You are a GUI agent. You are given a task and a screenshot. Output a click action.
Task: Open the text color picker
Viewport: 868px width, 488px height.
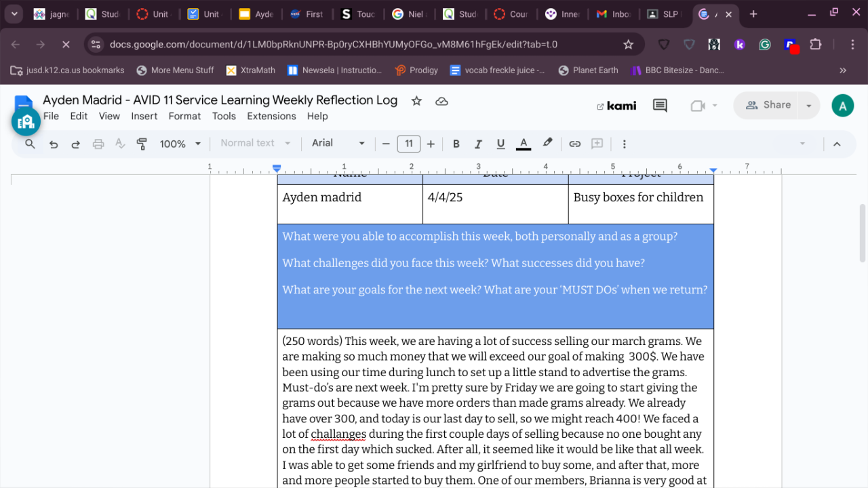click(x=523, y=144)
